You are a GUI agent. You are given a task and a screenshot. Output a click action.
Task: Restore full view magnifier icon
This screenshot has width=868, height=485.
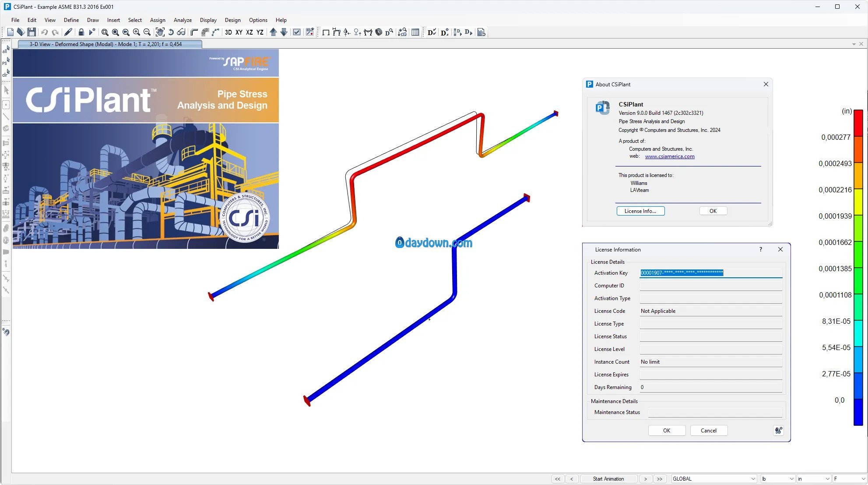coord(116,32)
